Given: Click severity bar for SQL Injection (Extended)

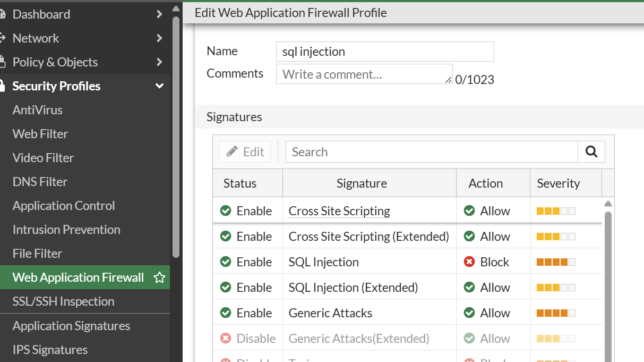Looking at the screenshot, I should 556,288.
